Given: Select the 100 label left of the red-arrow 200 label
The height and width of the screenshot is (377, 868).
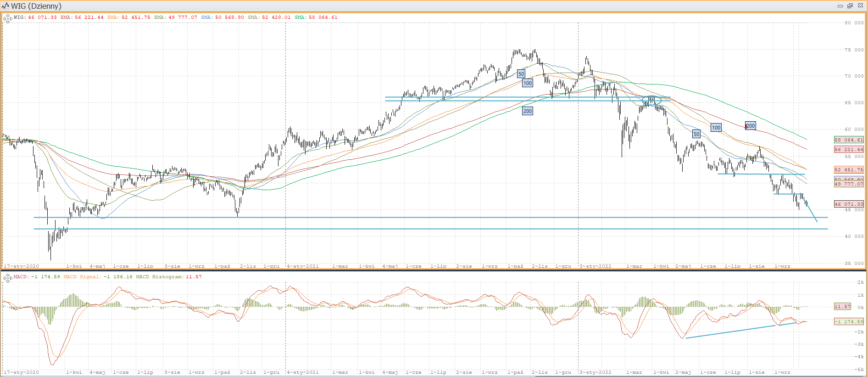Looking at the screenshot, I should pos(716,128).
